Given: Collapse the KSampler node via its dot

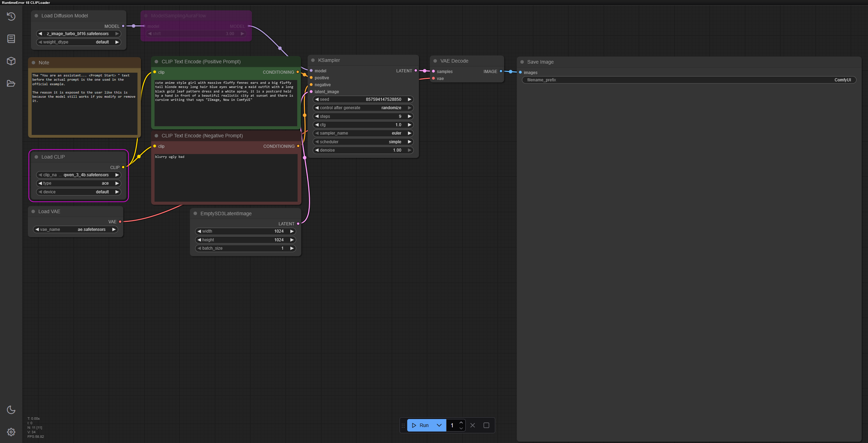Looking at the screenshot, I should click(313, 60).
